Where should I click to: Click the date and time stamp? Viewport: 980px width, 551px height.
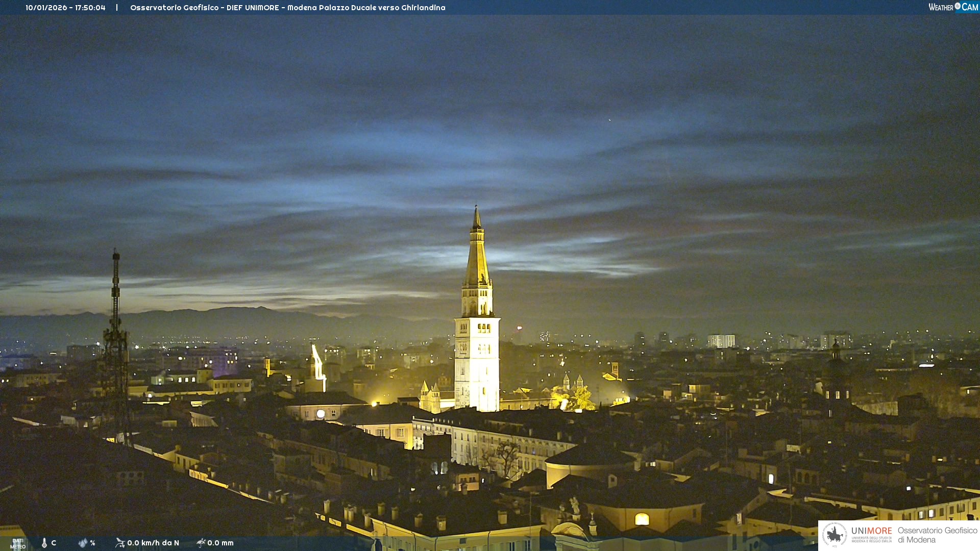[65, 8]
